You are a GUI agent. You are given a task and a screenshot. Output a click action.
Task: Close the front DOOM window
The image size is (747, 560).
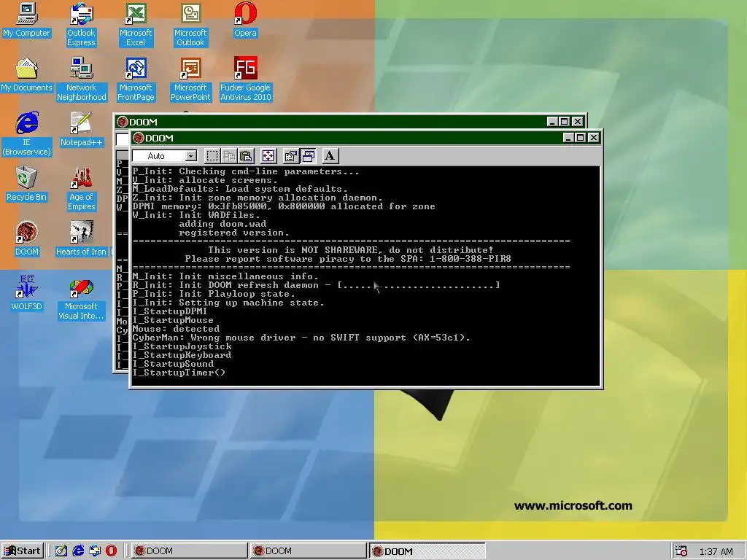click(x=593, y=138)
